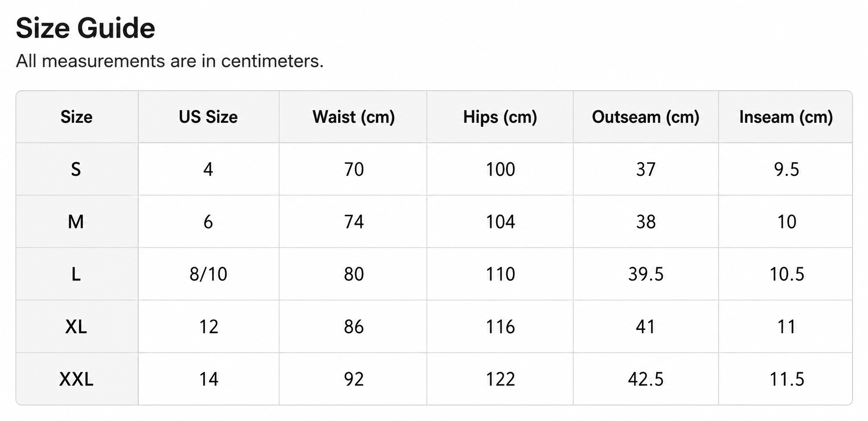This screenshot has width=868, height=421.
Task: Select the Size column header
Action: click(x=77, y=117)
